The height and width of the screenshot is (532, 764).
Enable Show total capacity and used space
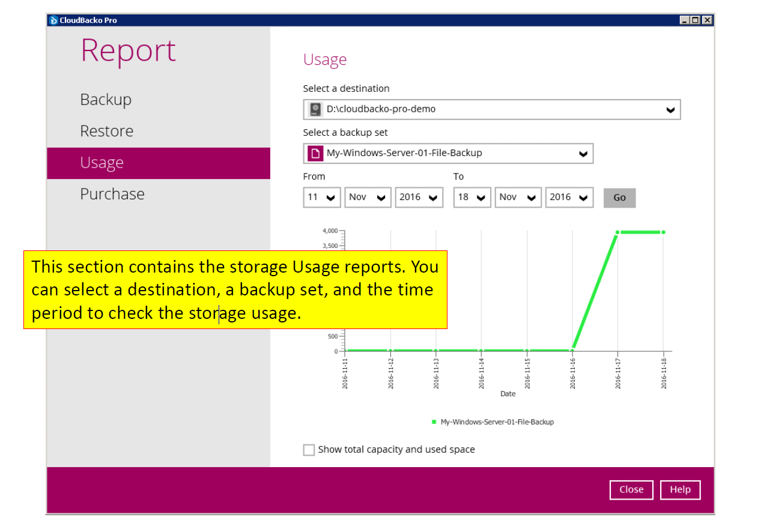pos(309,450)
